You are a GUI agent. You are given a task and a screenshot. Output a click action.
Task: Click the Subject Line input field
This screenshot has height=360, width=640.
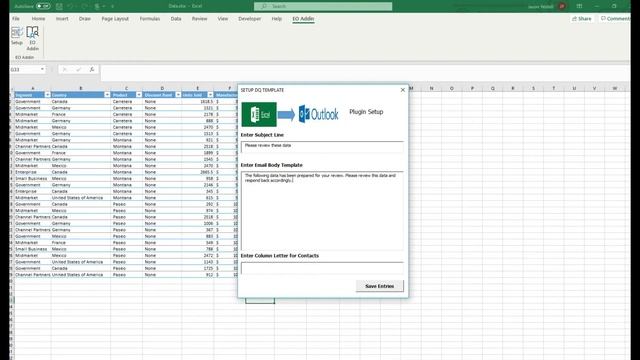click(322, 147)
